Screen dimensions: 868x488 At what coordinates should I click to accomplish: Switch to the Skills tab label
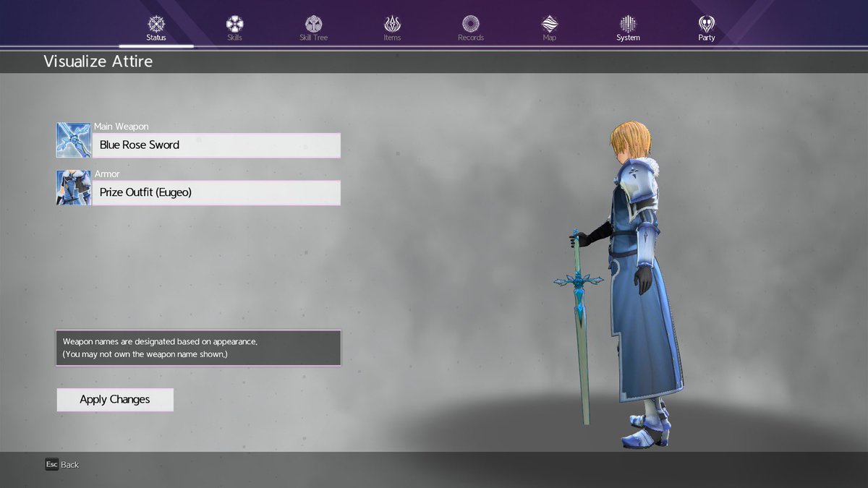pos(234,38)
